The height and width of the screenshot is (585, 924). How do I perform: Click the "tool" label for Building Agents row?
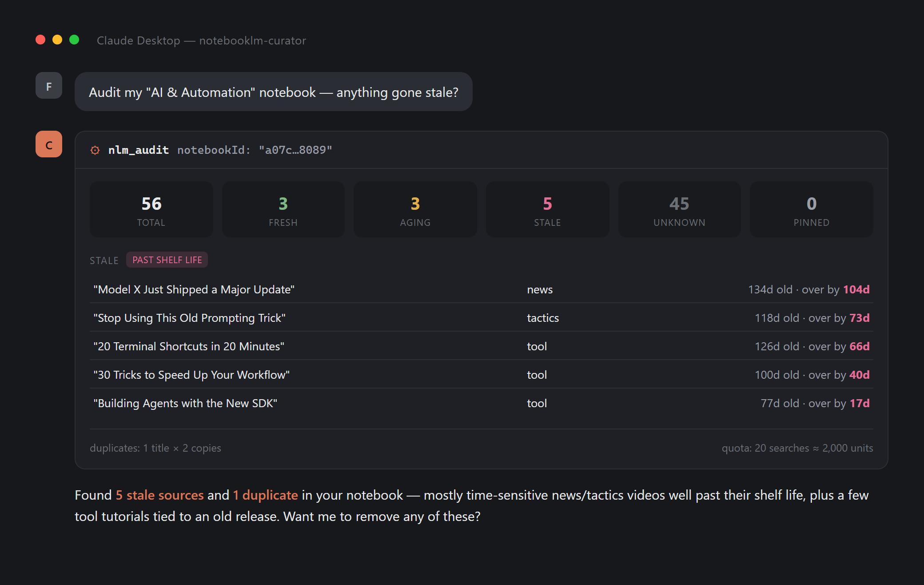[x=537, y=403]
